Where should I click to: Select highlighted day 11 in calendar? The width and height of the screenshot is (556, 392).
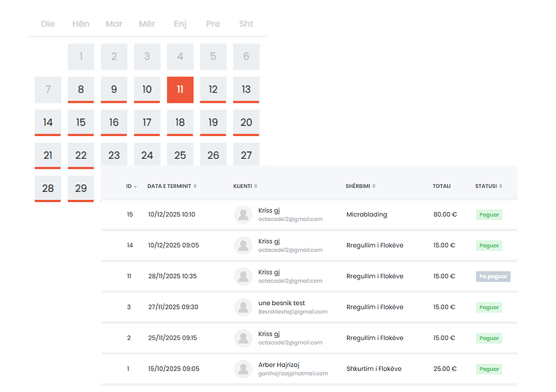point(180,90)
